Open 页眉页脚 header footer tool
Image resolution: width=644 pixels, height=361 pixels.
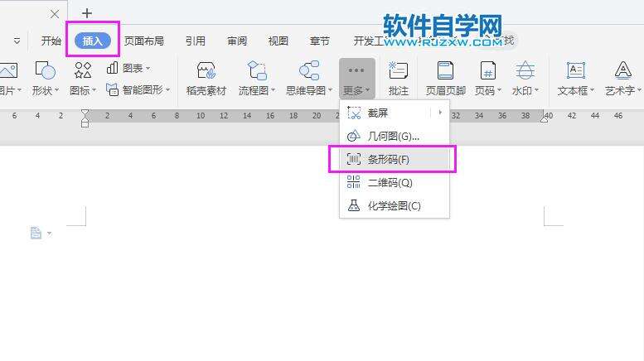(445, 79)
